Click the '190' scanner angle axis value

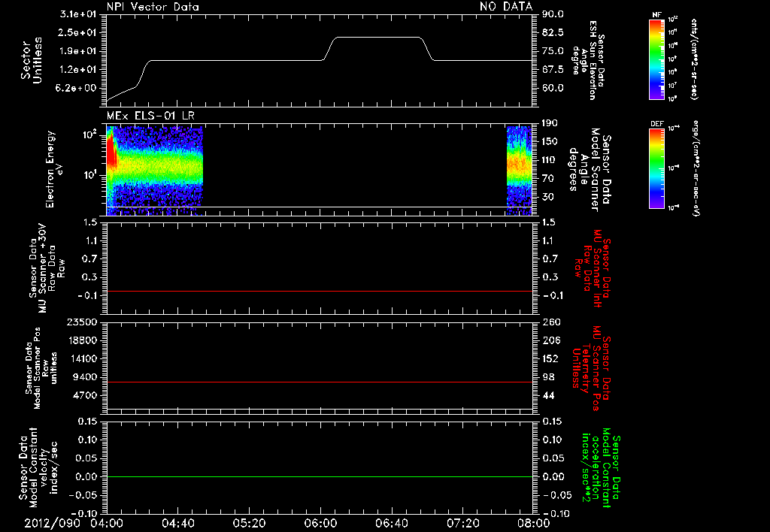pyautogui.click(x=550, y=123)
